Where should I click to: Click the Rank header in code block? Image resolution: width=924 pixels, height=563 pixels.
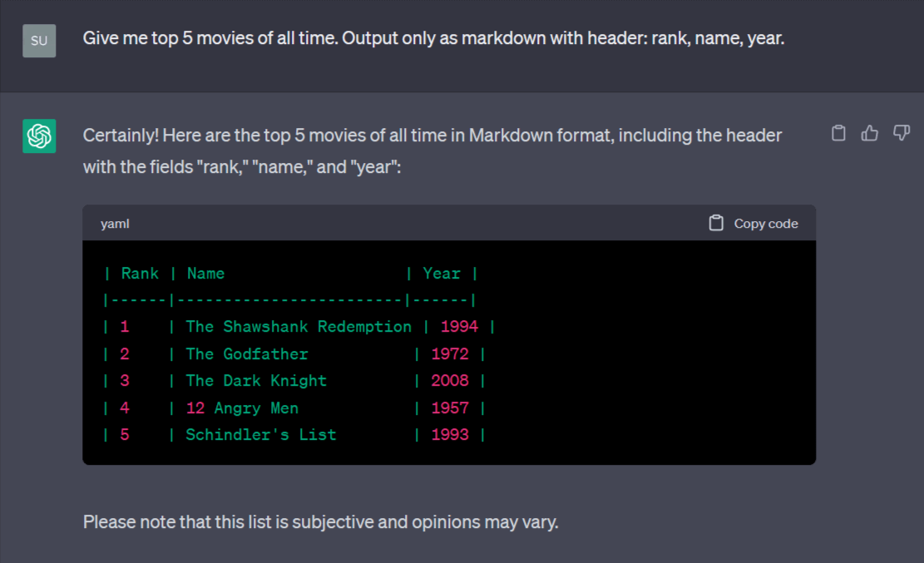click(140, 274)
